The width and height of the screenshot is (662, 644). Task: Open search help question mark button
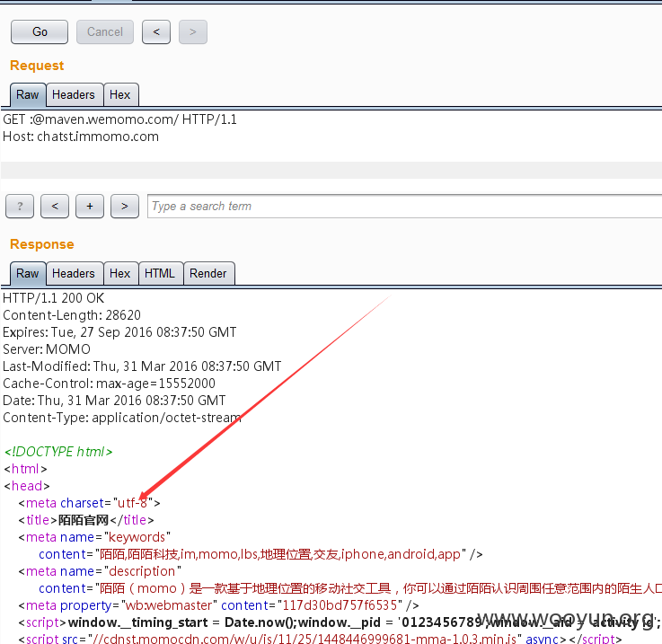[20, 206]
